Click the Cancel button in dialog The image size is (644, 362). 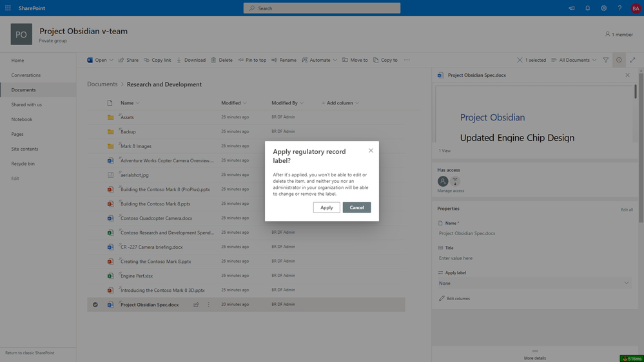pos(356,207)
